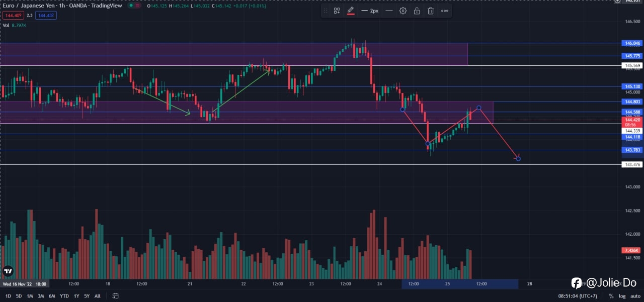
Task: Open drawing settings gear
Action: point(403,11)
